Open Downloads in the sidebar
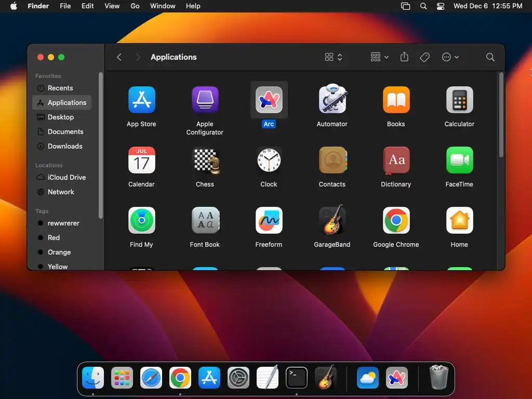The width and height of the screenshot is (532, 399). pyautogui.click(x=62, y=146)
